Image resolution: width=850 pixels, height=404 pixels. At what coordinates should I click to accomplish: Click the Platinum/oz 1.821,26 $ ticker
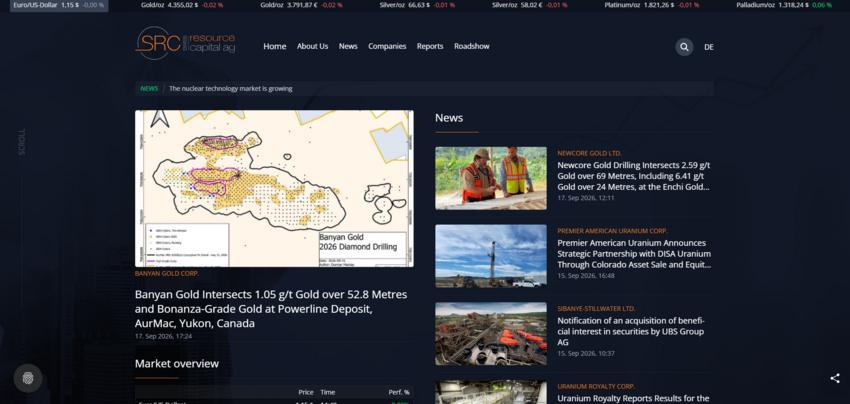pos(652,5)
